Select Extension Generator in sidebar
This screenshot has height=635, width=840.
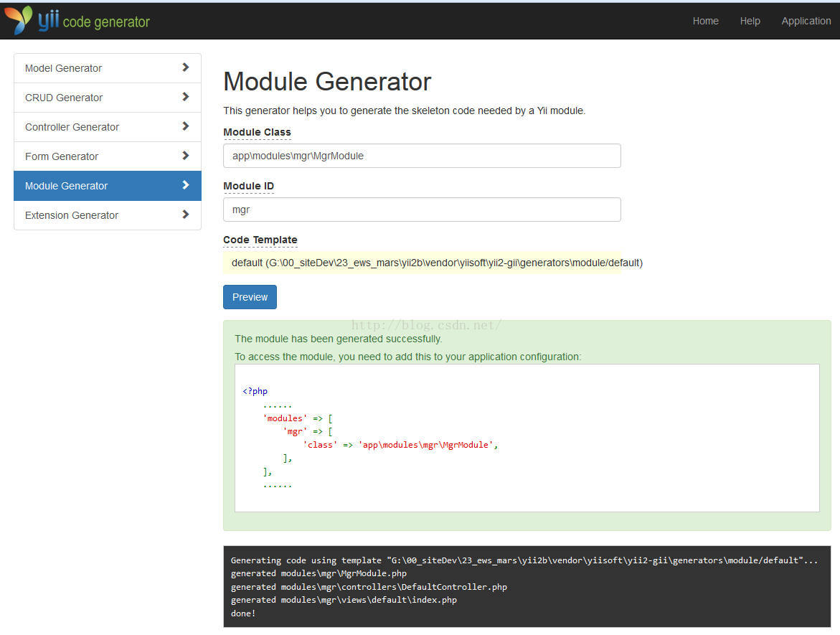[x=107, y=215]
